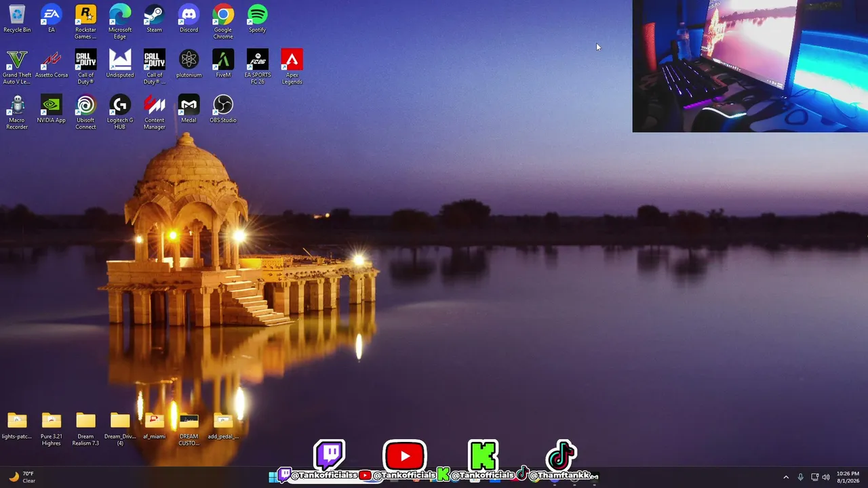Screen dimensions: 868x488
Task: Open the Dream Realism 7.3 folder
Action: 85,429
